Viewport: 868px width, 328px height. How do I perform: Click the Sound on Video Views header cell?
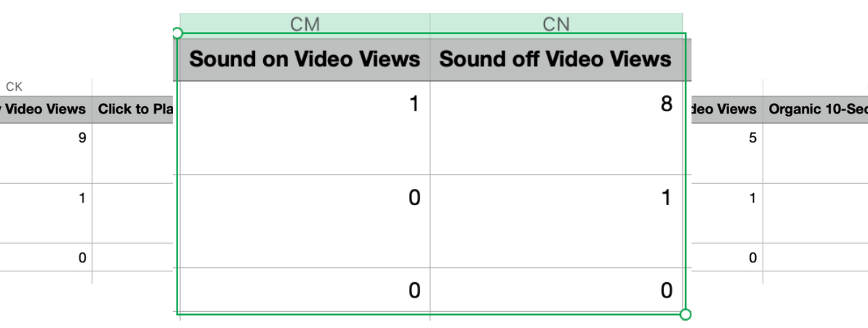(x=305, y=59)
